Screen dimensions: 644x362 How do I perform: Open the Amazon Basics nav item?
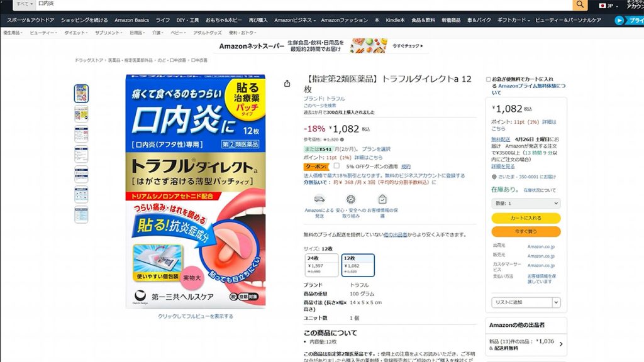[132, 20]
